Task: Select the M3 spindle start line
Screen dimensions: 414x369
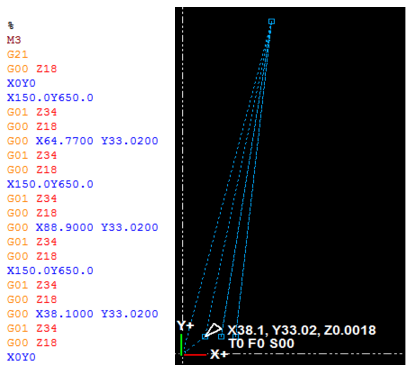Action: [x=14, y=40]
